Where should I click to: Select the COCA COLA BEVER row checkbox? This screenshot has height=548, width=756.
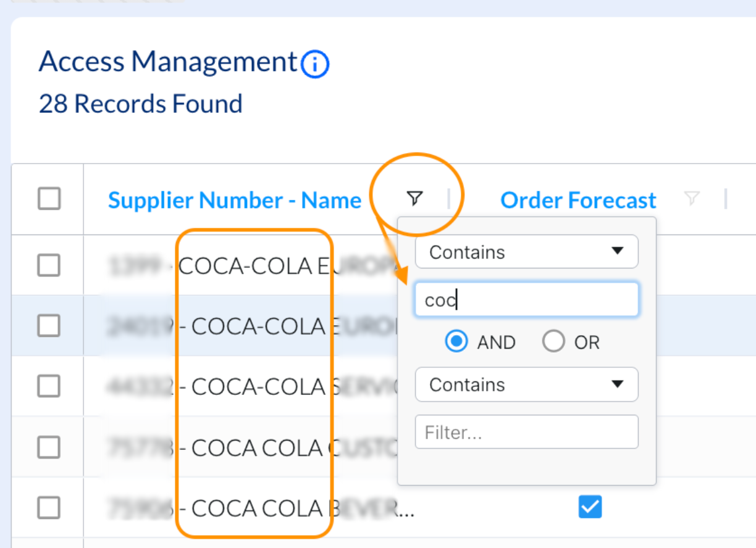pyautogui.click(x=49, y=508)
